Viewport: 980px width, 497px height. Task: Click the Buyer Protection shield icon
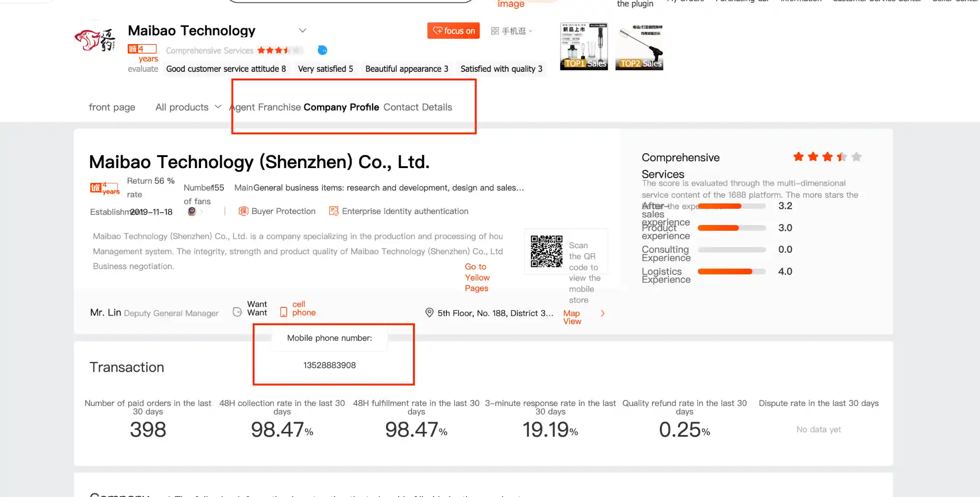[x=243, y=211]
